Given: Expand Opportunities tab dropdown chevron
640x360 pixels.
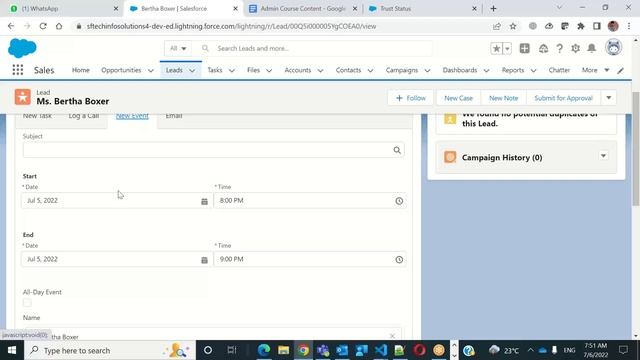Looking at the screenshot, I should click(151, 70).
